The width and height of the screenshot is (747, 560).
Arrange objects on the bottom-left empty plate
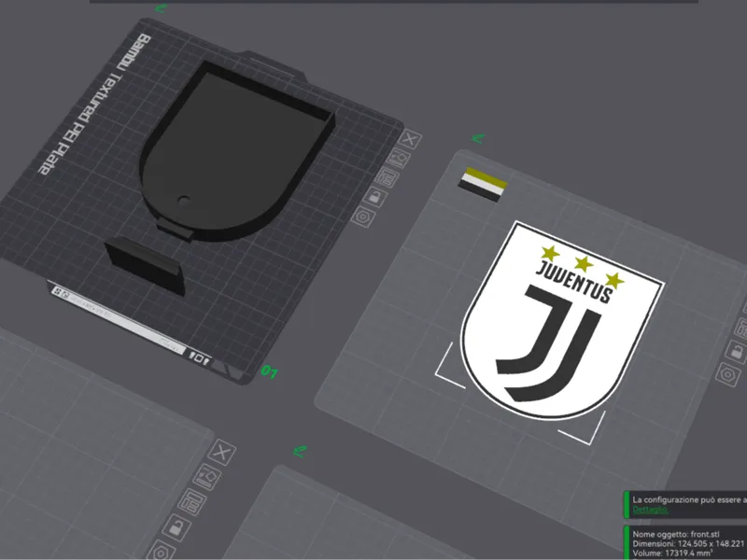point(191,502)
